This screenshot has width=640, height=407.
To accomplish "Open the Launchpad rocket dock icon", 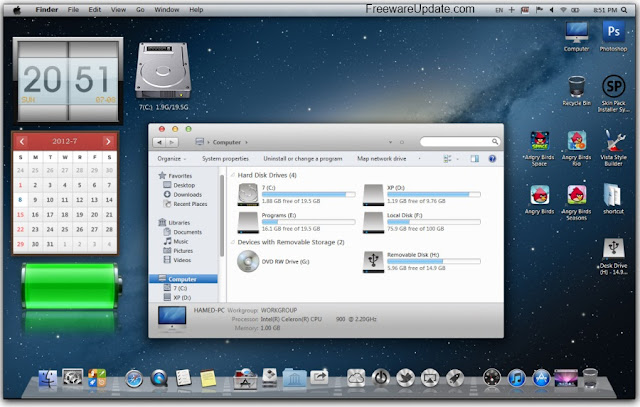I will click(455, 378).
